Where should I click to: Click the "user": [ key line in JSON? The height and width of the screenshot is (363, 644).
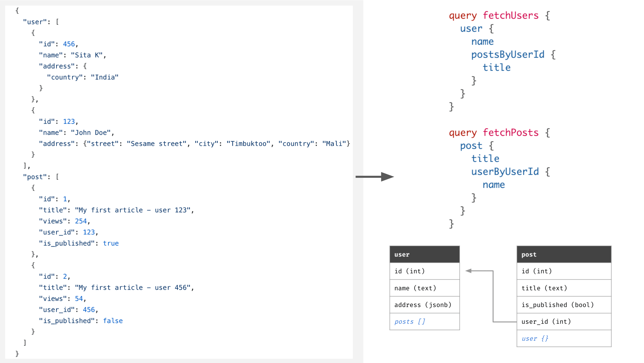41,22
